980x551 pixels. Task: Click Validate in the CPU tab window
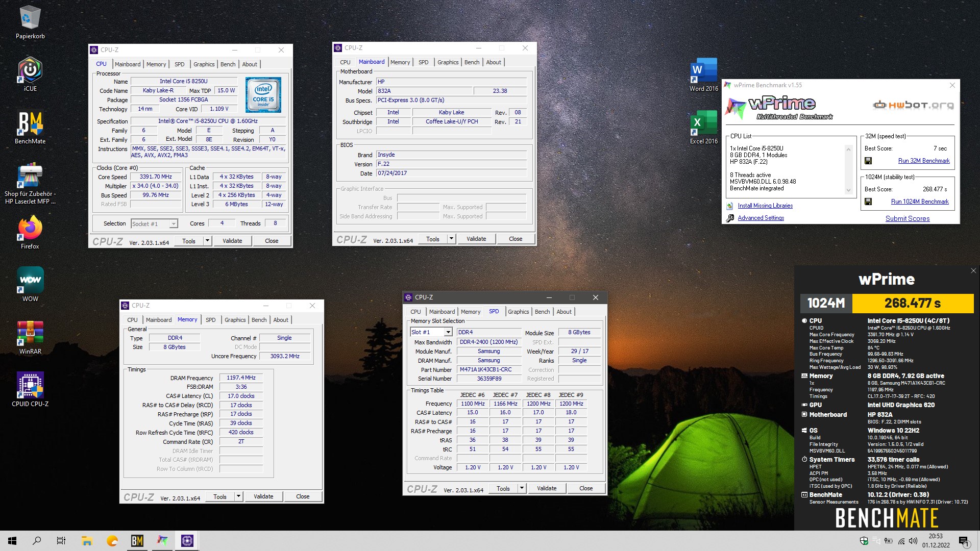tap(232, 241)
